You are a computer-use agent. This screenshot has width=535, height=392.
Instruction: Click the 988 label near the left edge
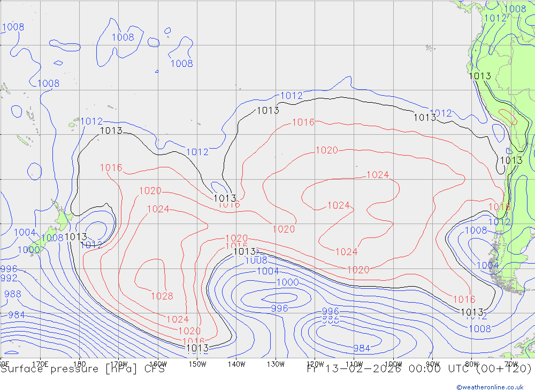pos(13,294)
